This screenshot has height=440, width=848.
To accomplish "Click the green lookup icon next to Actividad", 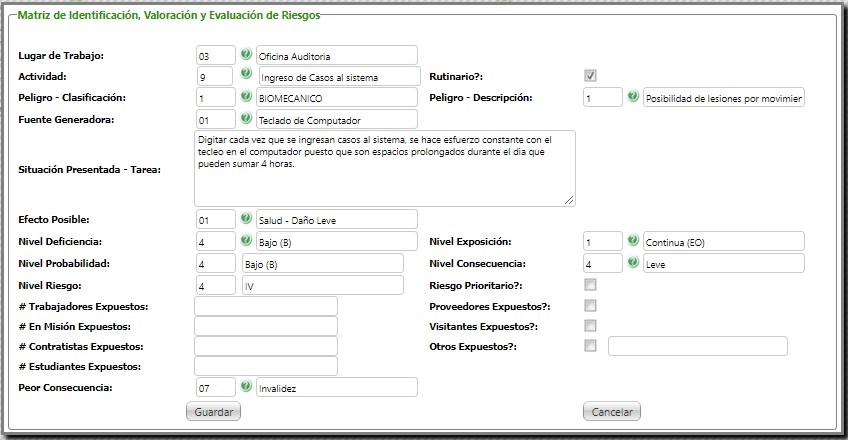I will coord(246,75).
